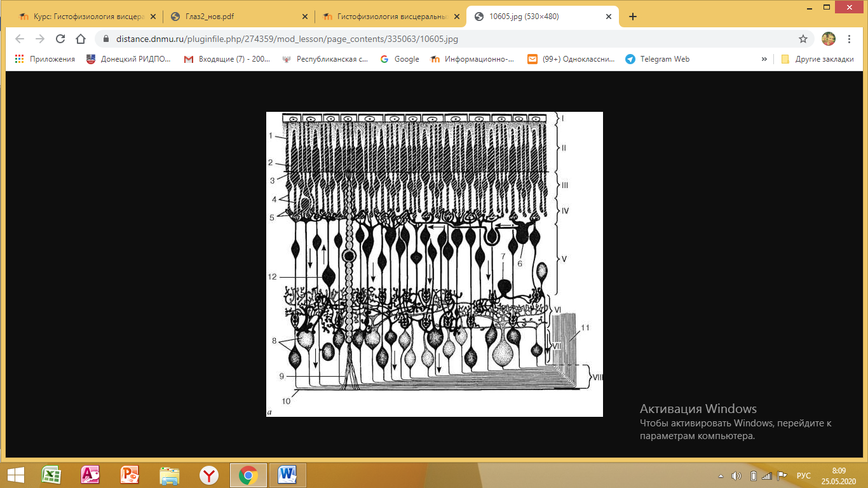Open the Приложения apps shortcut
Viewport: 868px width, 488px height.
[x=44, y=59]
